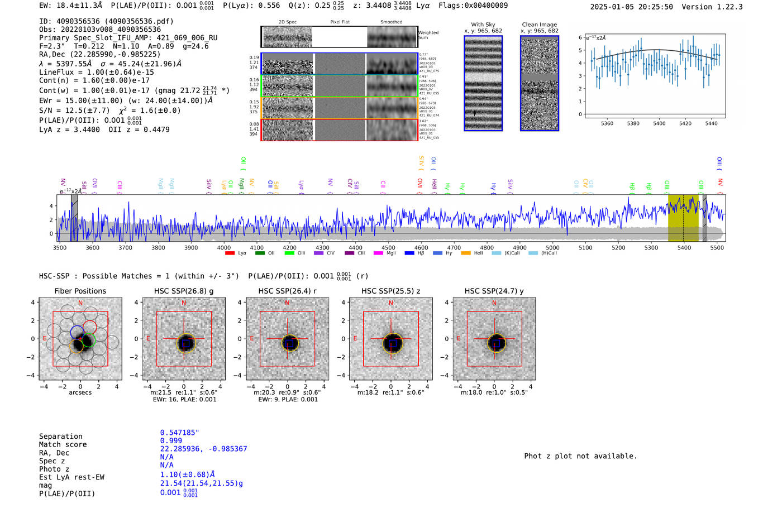782x532 pixels.
Task: Click the timestamp 2025-01-05 20:25:50
Action: tap(632, 7)
